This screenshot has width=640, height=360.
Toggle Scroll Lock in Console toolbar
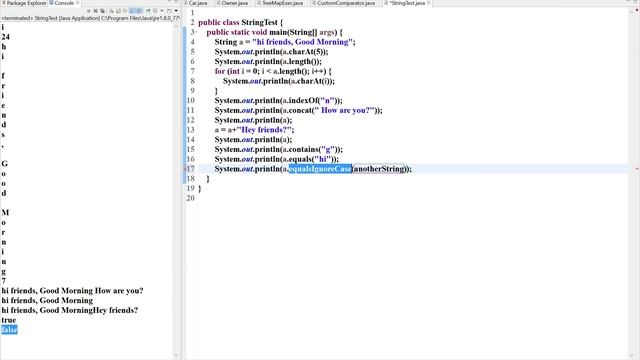point(118,11)
